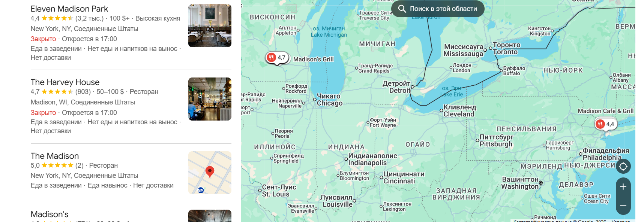Open The Madison restaurant listing
This screenshot has height=222, width=644.
pos(55,156)
